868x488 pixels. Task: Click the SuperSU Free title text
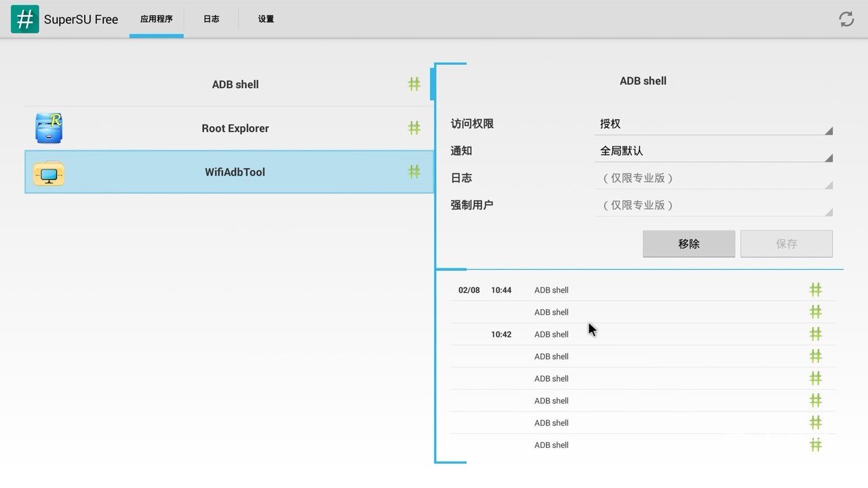coord(81,20)
